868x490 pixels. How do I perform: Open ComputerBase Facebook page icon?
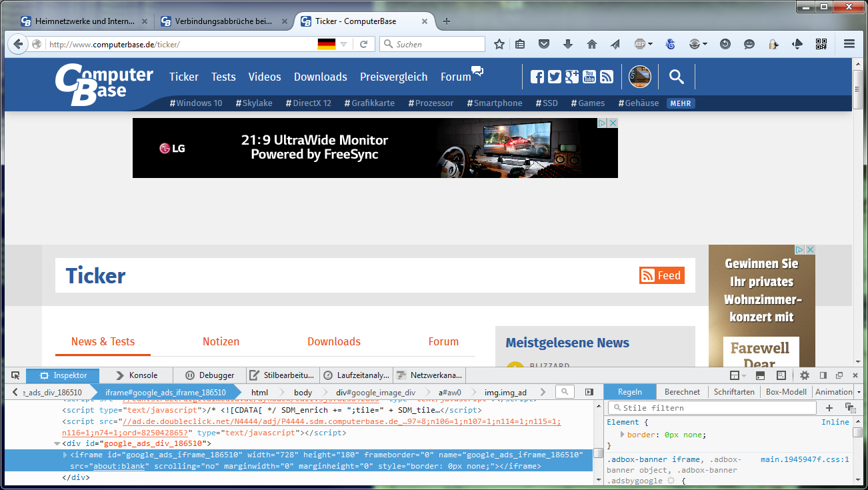coord(537,77)
